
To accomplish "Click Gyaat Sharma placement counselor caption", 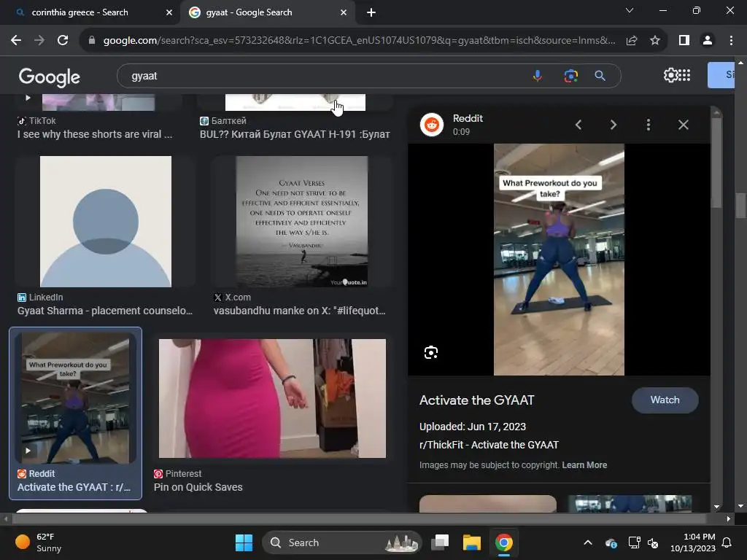I will pyautogui.click(x=105, y=311).
